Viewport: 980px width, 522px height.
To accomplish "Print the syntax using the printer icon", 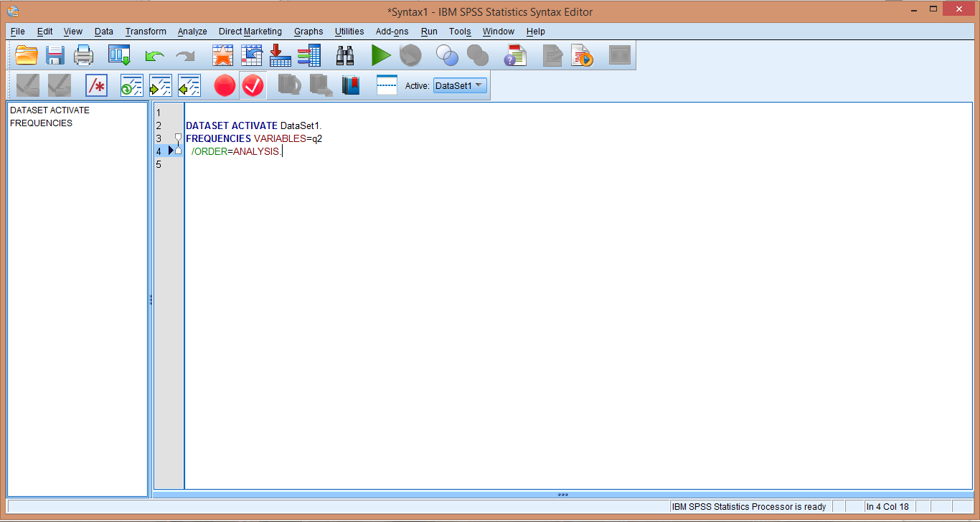I will coord(83,55).
